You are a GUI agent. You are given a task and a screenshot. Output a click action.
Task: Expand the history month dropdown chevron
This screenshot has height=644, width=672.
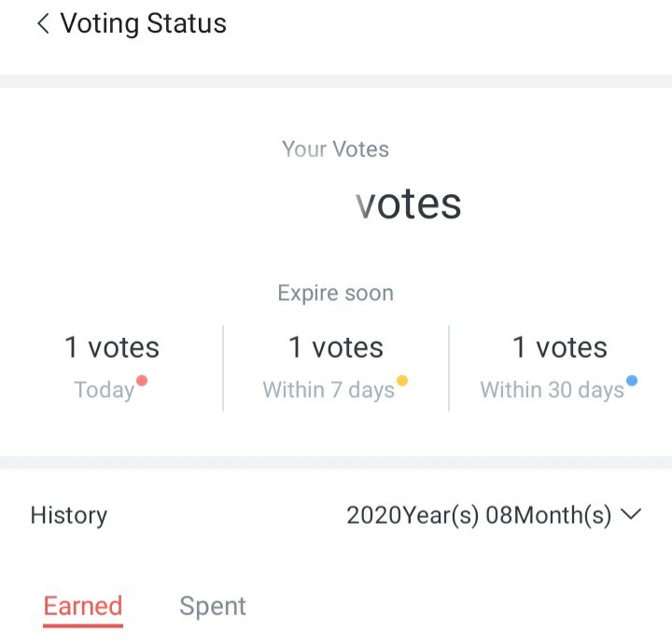pyautogui.click(x=632, y=514)
